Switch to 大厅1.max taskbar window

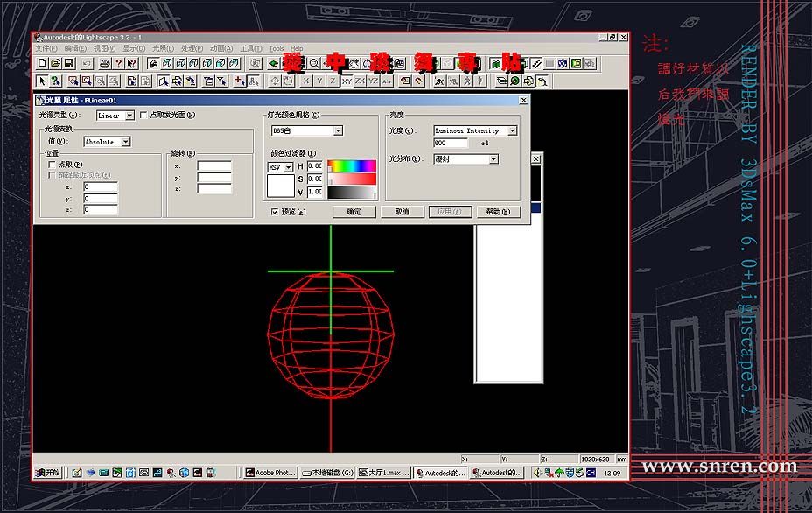[x=384, y=473]
